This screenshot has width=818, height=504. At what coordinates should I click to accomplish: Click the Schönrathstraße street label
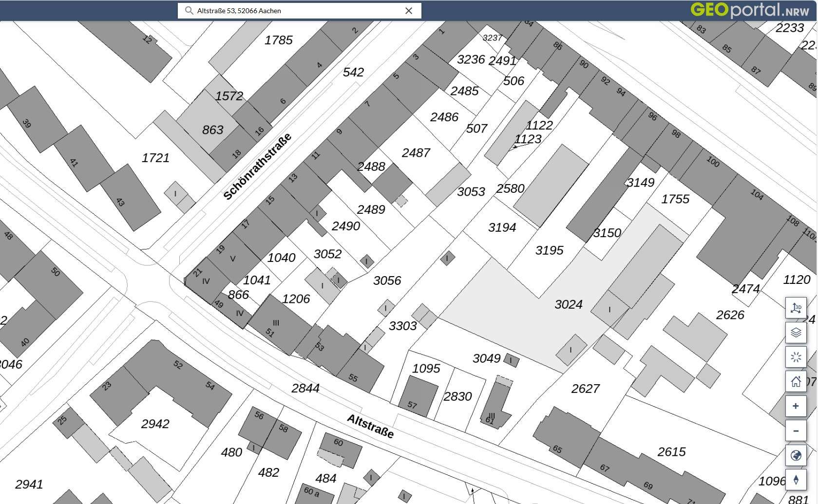[x=257, y=167]
